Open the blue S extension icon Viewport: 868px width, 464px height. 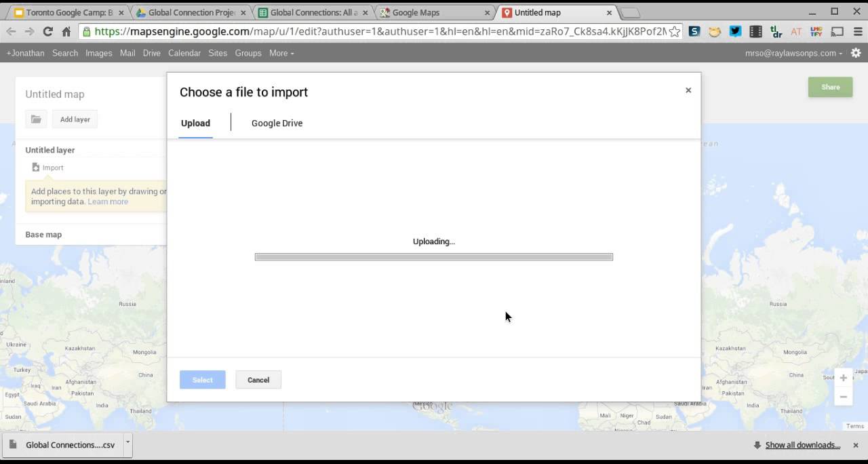[694, 31]
